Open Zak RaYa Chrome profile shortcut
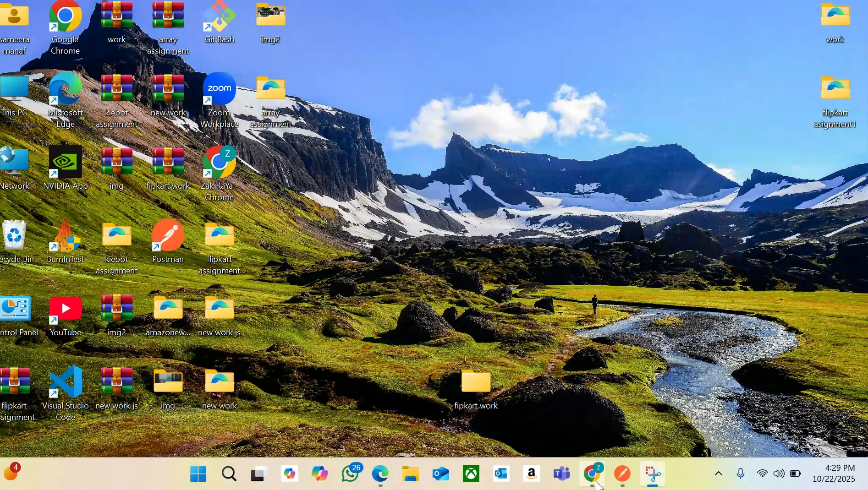 [220, 174]
